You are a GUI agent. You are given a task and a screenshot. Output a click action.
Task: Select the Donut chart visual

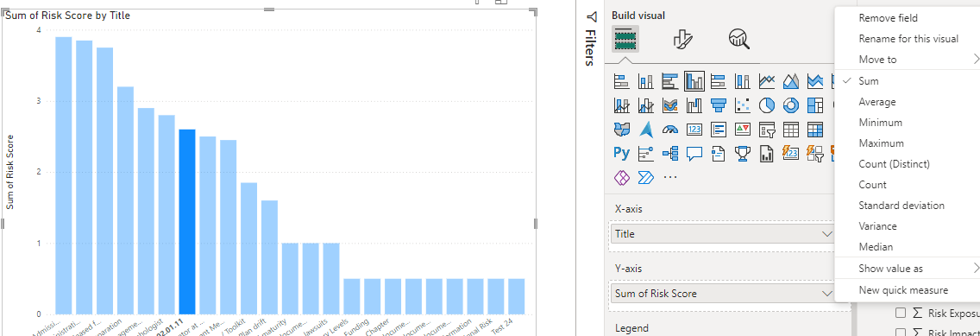point(790,105)
